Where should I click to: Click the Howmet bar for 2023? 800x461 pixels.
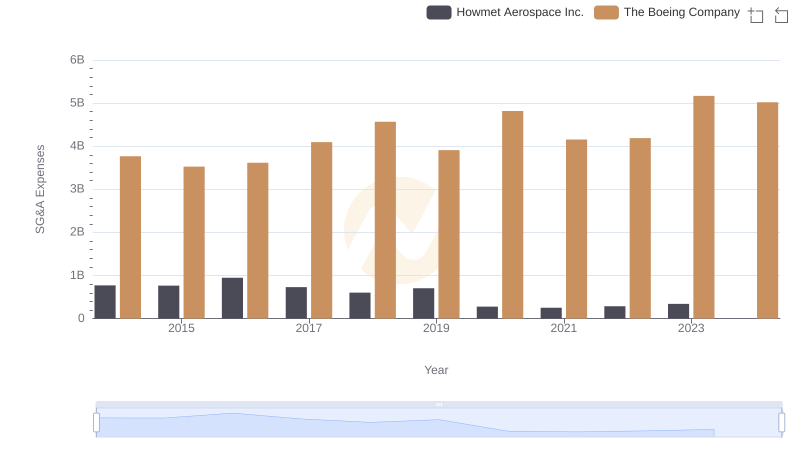679,311
